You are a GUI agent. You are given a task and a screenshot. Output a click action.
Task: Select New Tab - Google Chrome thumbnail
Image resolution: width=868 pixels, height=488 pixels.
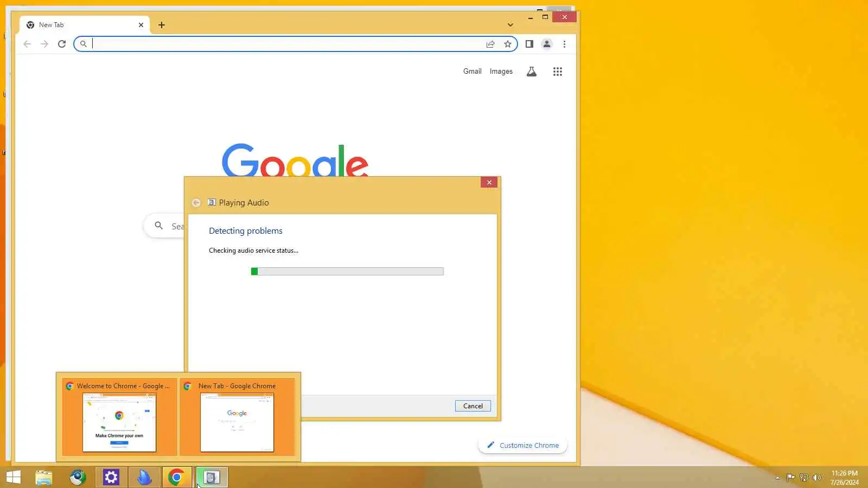pos(237,417)
